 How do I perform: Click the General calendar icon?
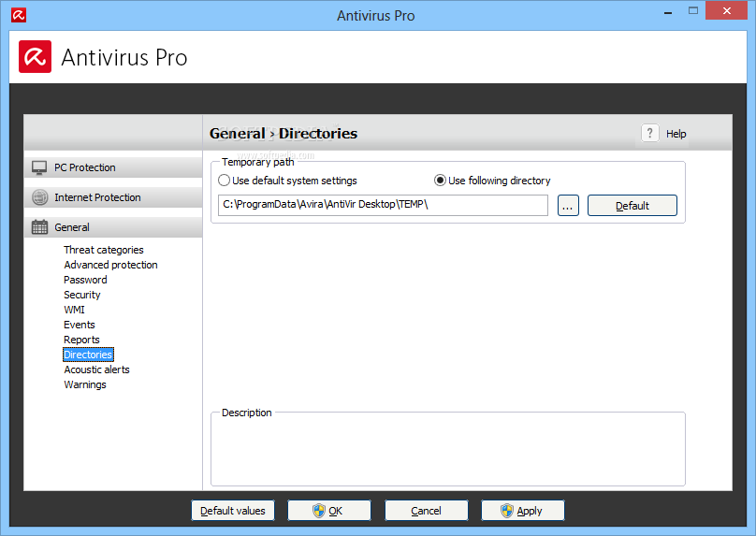tap(39, 227)
